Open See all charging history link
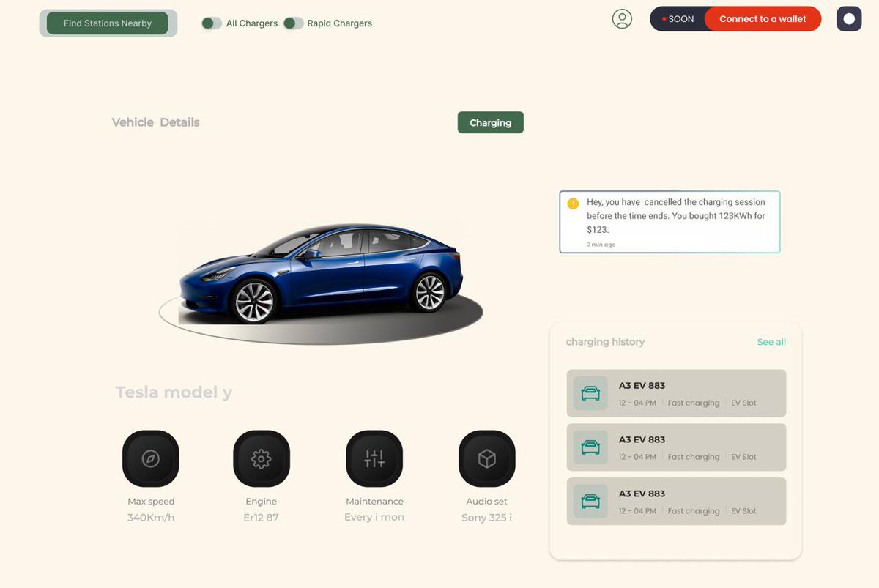The width and height of the screenshot is (879, 588). pyautogui.click(x=771, y=342)
